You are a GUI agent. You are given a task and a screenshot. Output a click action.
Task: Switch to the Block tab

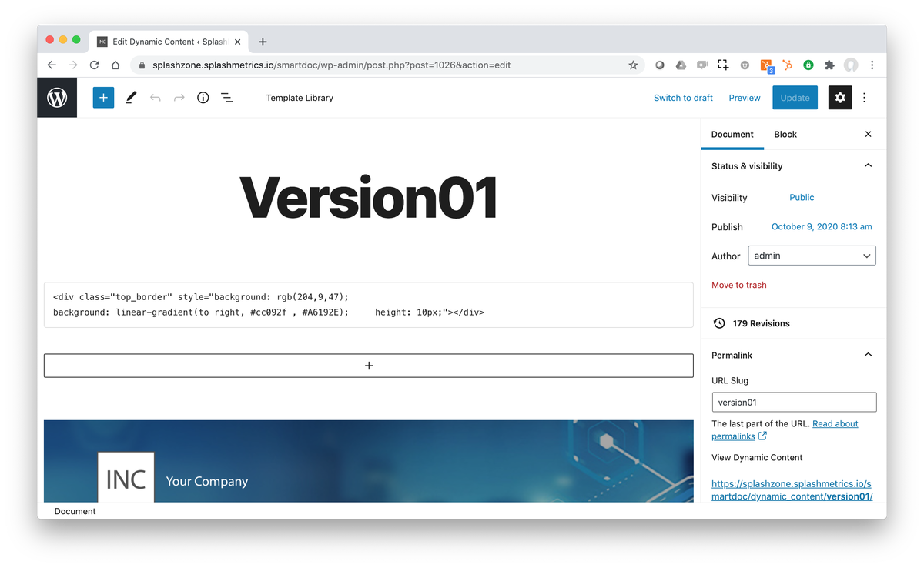click(785, 134)
